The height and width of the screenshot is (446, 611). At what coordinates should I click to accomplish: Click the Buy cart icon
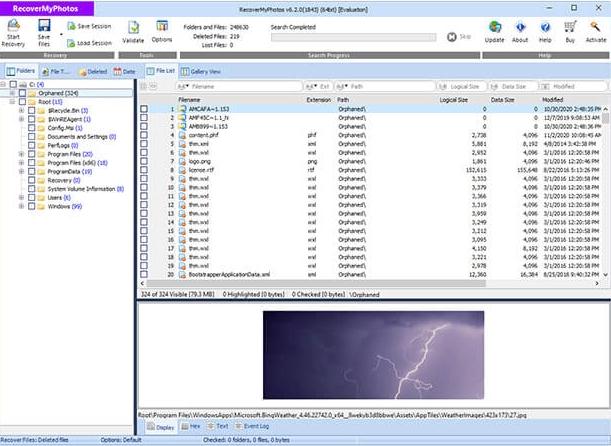point(571,27)
